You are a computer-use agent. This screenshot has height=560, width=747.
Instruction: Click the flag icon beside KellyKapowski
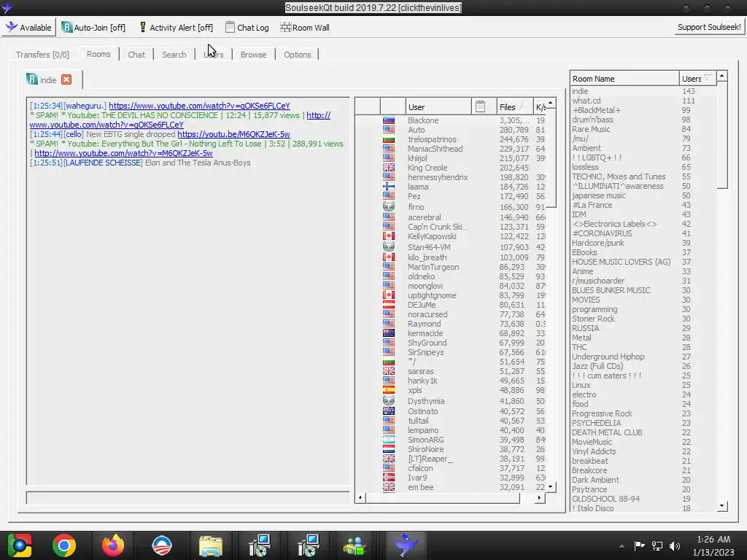coord(389,236)
